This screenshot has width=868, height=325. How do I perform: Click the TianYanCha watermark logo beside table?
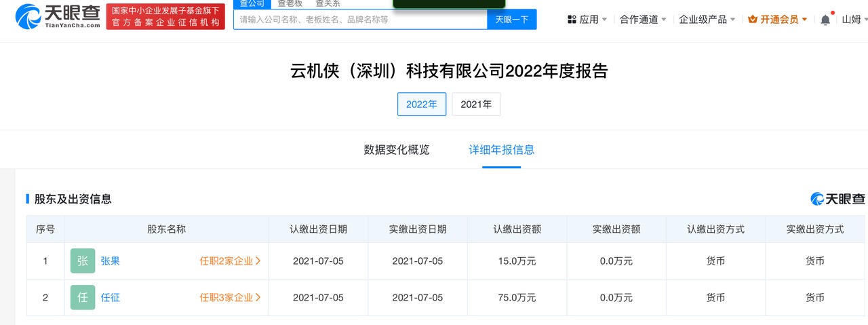(x=837, y=199)
